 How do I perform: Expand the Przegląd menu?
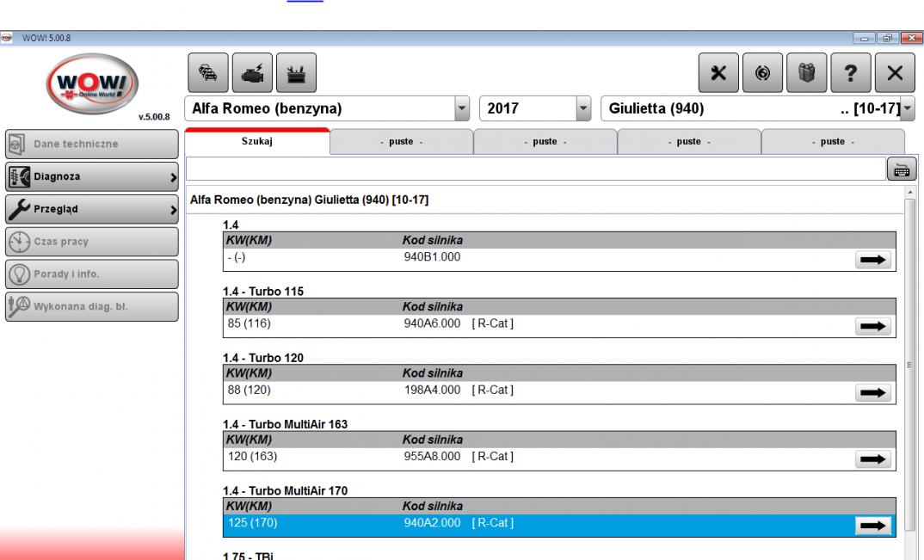(x=92, y=209)
